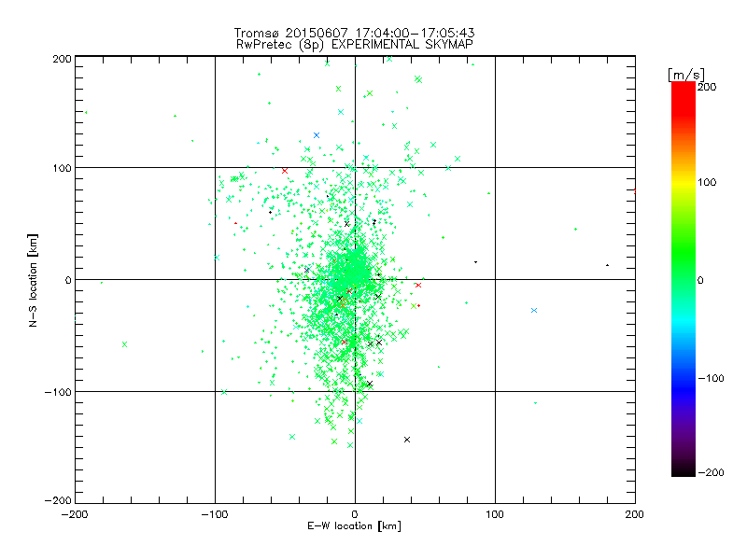The width and height of the screenshot is (747, 560).
Task: Click the N-S axis tick label "-200"
Action: [x=58, y=500]
